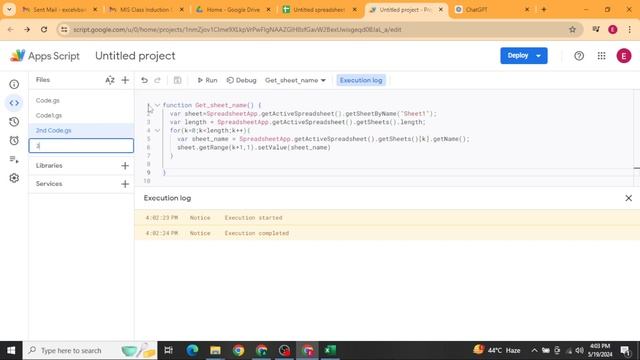The image size is (640, 360).
Task: Click the browser address bar URL
Action: [x=237, y=30]
